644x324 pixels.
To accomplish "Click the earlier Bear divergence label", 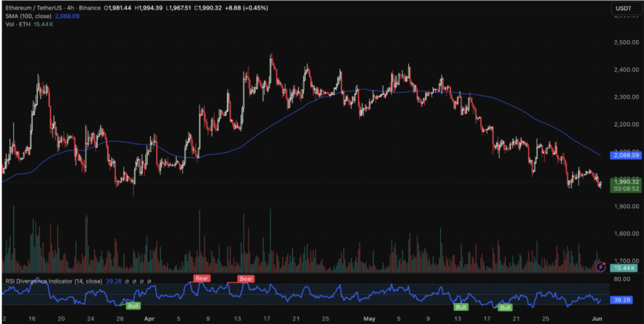I will pyautogui.click(x=202, y=279).
